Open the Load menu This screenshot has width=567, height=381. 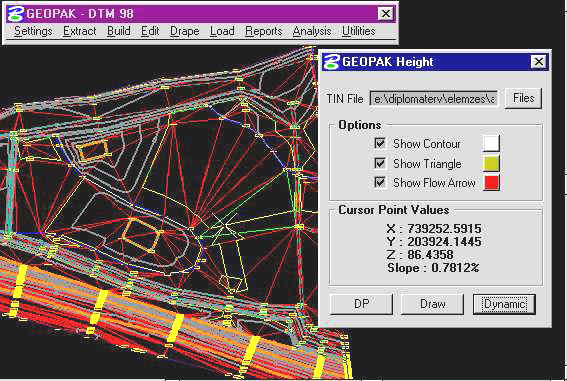(x=222, y=31)
